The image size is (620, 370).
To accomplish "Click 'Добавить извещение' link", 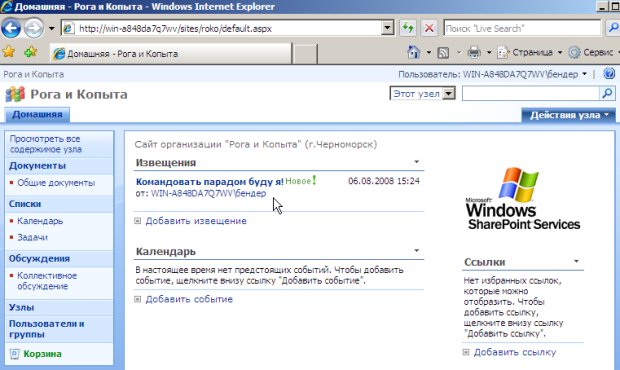I will (196, 221).
